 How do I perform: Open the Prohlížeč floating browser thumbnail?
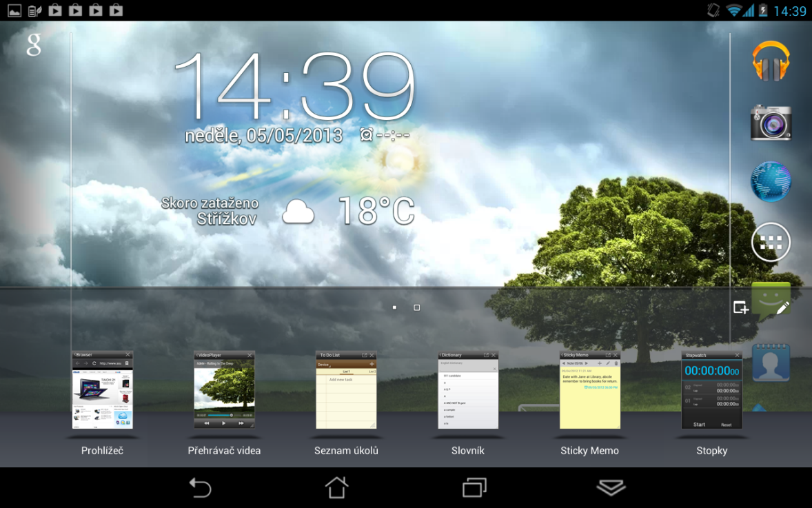coord(103,389)
